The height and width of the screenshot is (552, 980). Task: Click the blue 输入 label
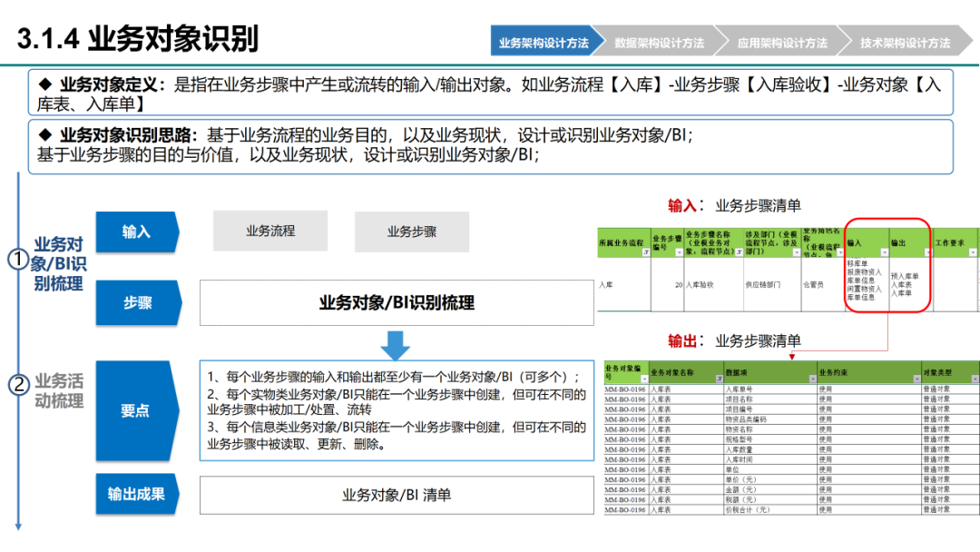click(x=137, y=232)
